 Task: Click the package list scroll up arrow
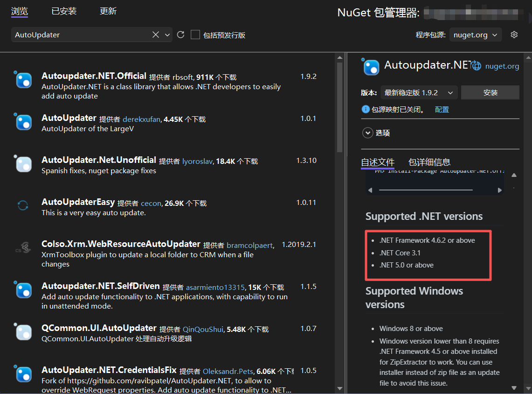(x=340, y=58)
